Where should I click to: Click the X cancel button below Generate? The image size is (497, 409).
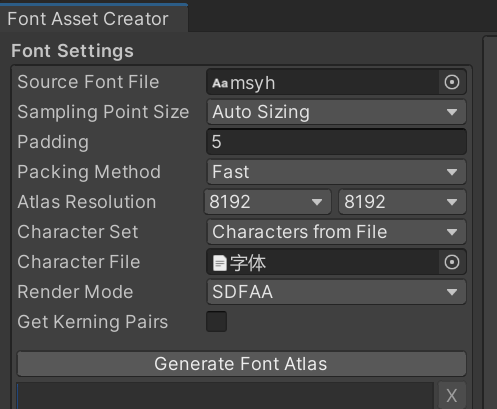click(452, 396)
